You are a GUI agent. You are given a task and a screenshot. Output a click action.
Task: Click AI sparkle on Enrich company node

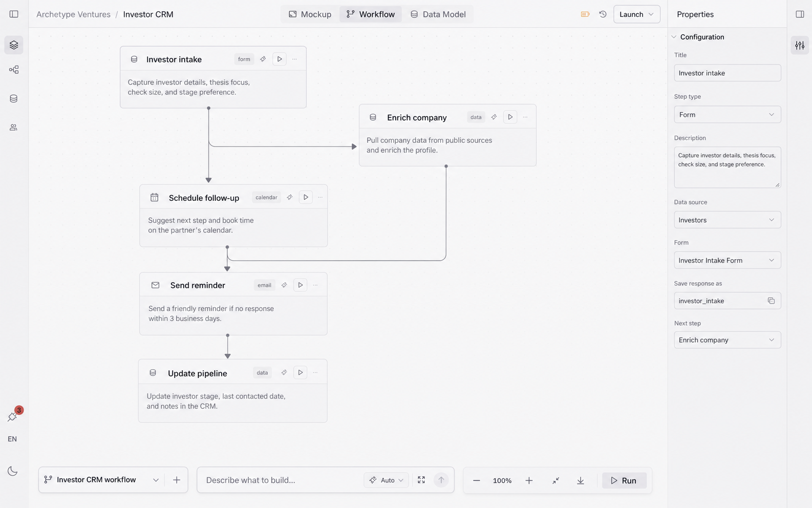pyautogui.click(x=494, y=117)
